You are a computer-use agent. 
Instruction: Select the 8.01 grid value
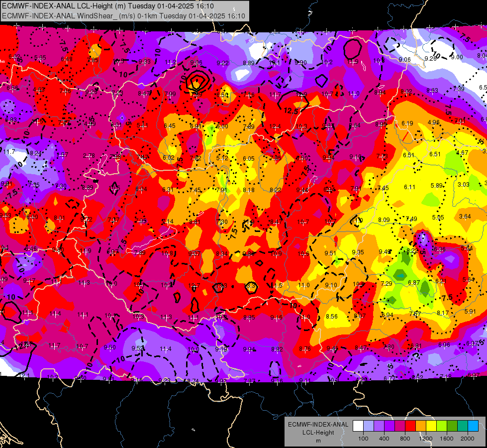point(59,218)
